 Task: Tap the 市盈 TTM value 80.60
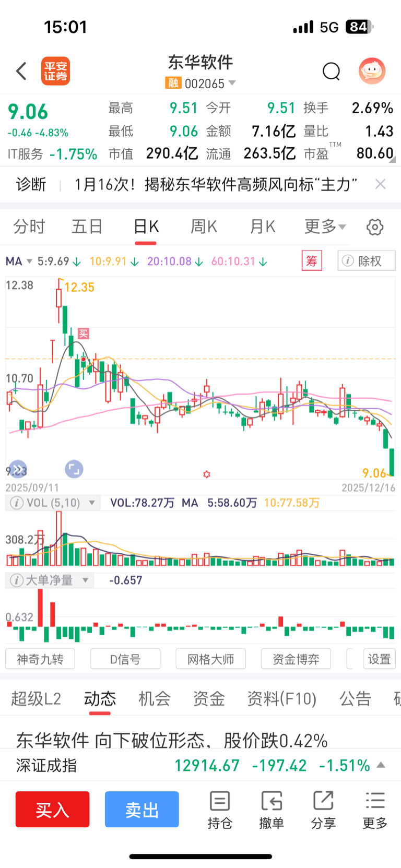point(375,153)
